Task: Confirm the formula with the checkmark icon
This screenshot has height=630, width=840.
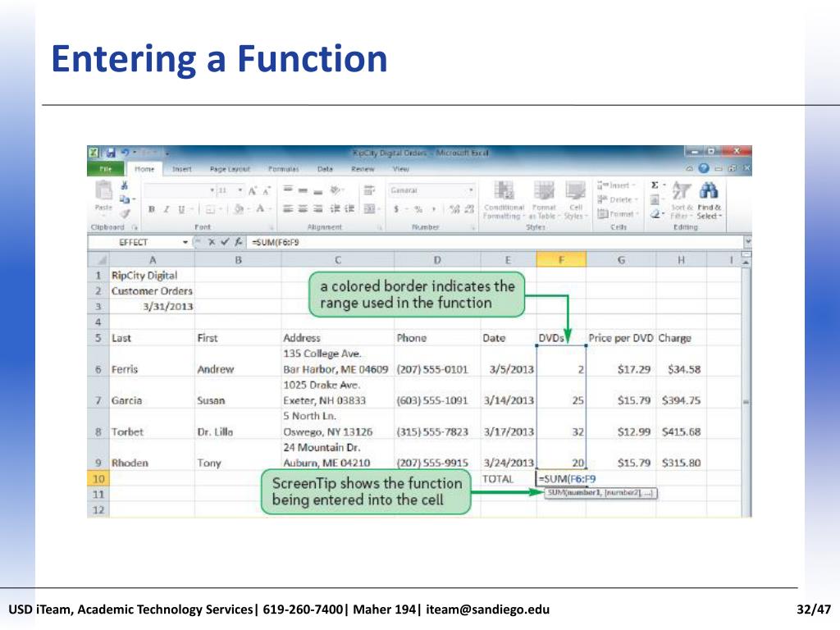Action: pyautogui.click(x=225, y=242)
